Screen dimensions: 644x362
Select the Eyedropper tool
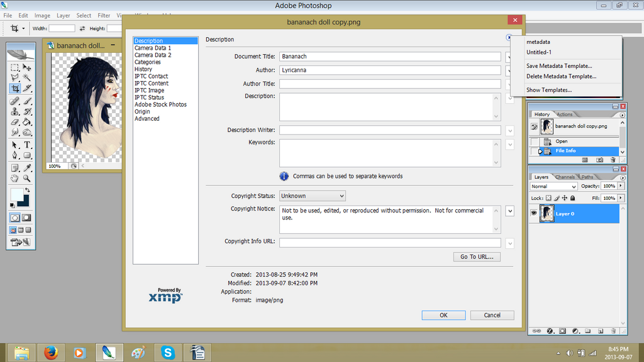26,168
